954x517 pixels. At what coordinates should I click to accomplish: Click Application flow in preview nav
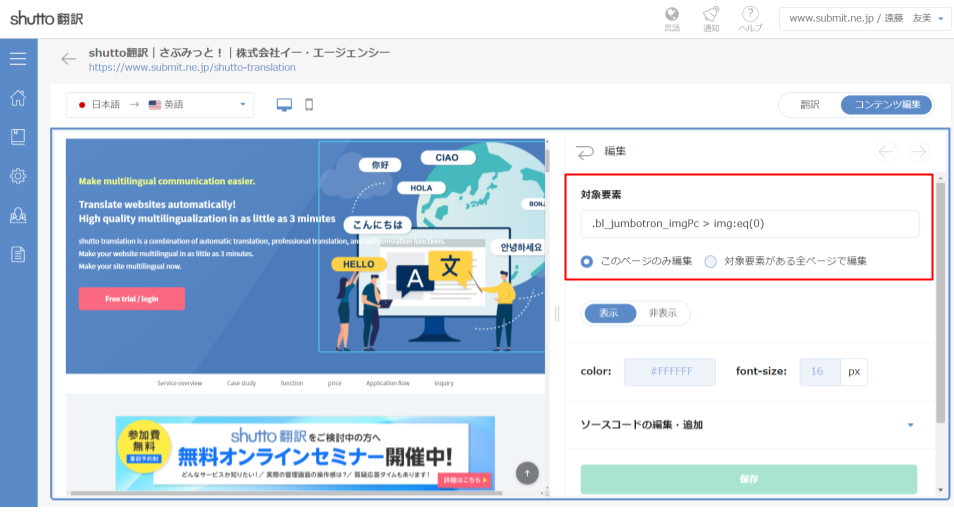pos(388,383)
